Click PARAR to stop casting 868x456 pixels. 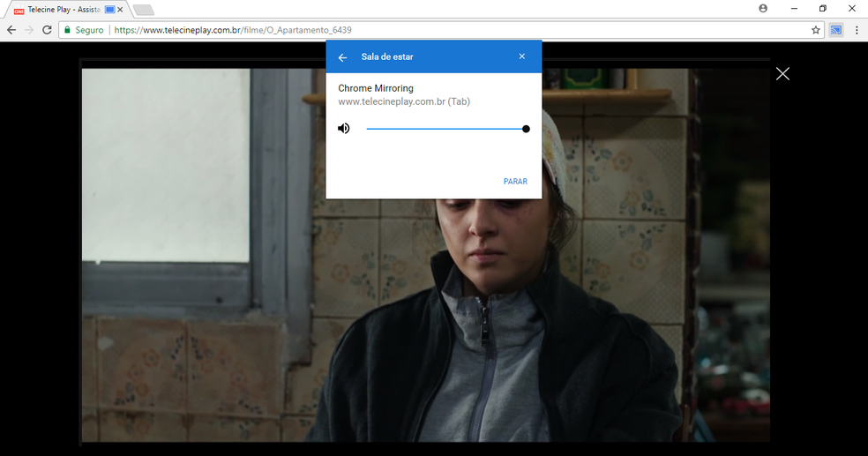515,182
